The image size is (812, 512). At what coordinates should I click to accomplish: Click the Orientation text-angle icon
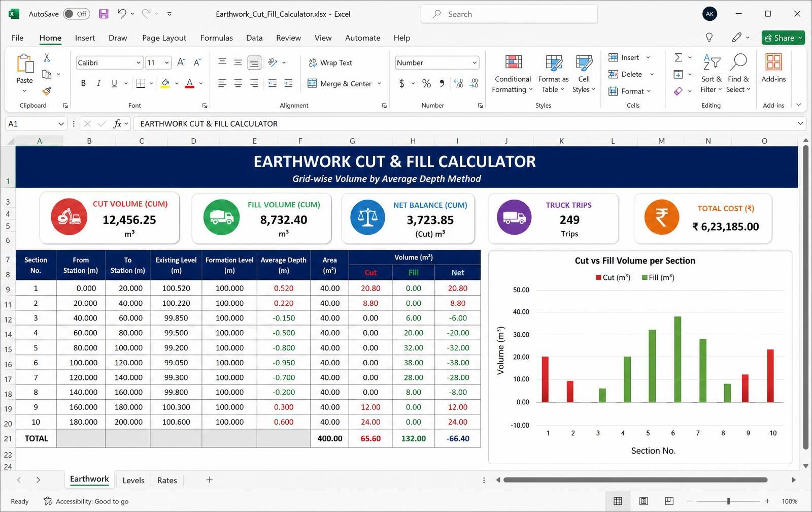273,62
